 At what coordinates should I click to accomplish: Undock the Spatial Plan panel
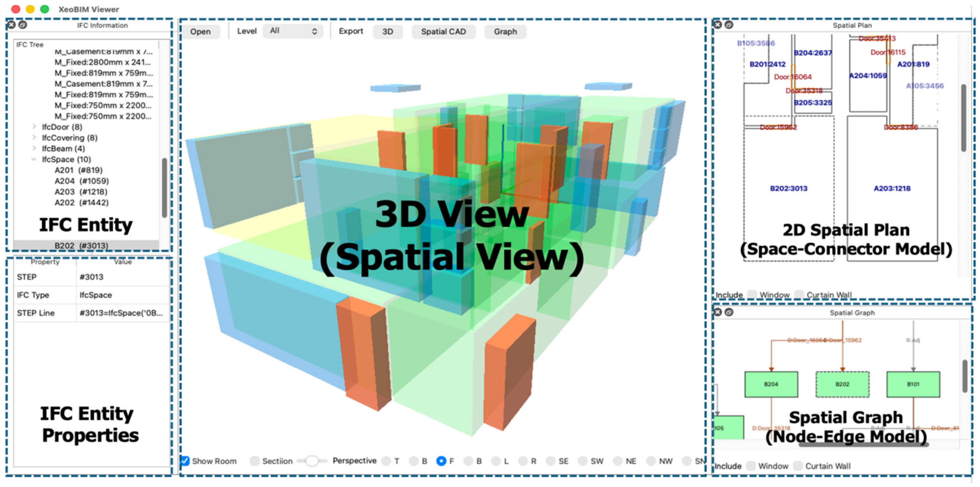coord(729,25)
